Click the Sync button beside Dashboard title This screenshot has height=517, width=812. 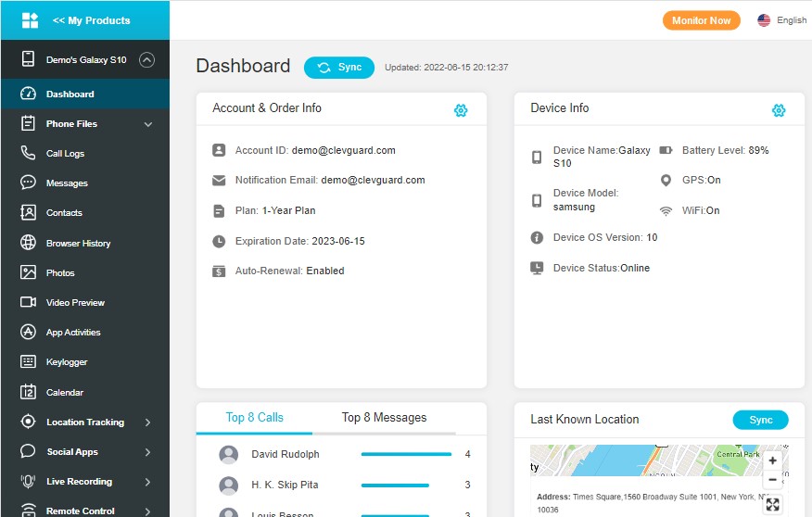click(x=339, y=68)
